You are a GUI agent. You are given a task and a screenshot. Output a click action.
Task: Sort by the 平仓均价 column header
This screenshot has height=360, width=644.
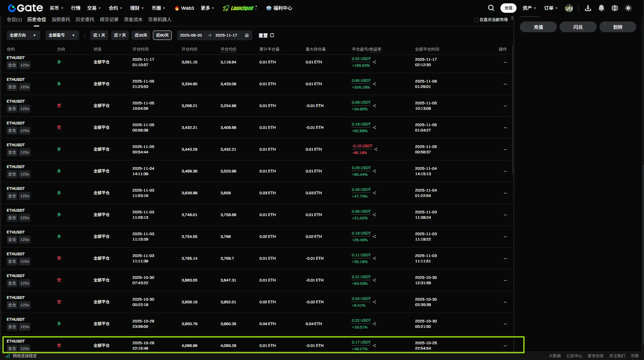228,49
